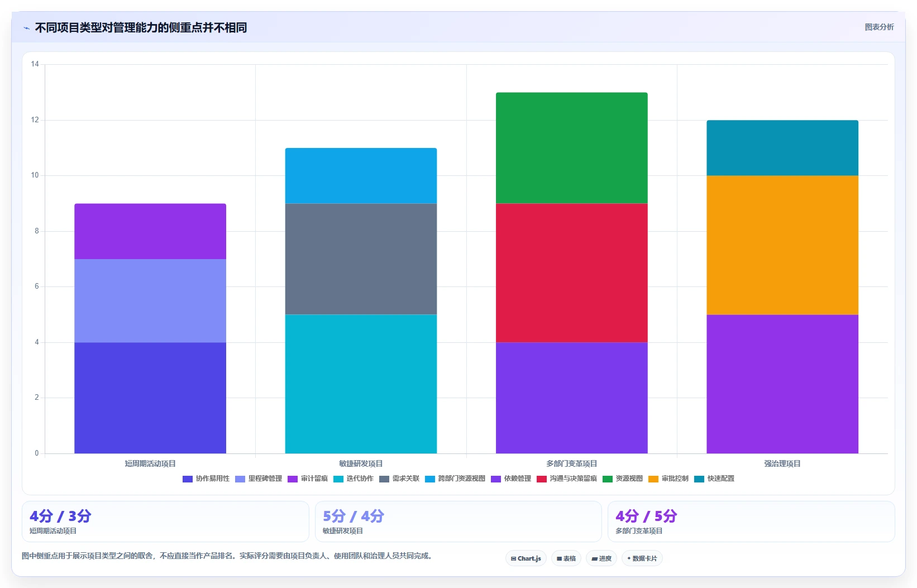The width and height of the screenshot is (917, 588).
Task: Click the 敏捷研发项目 x-axis label
Action: tap(361, 463)
